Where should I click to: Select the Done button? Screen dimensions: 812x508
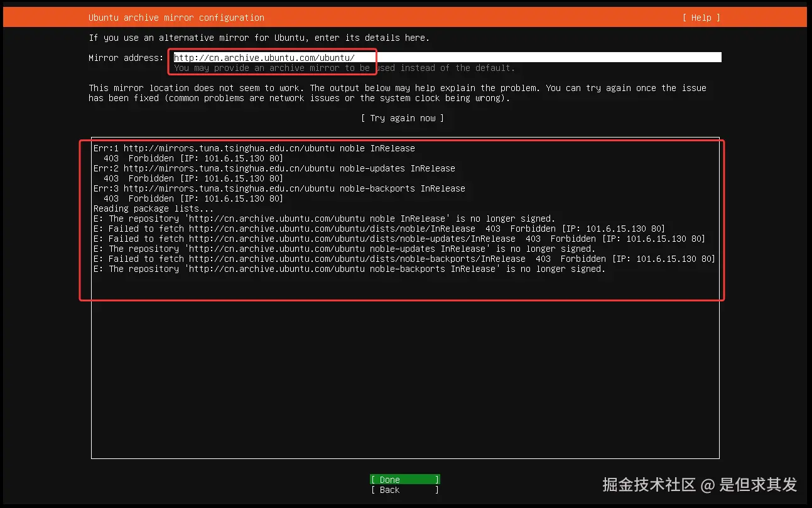(404, 479)
